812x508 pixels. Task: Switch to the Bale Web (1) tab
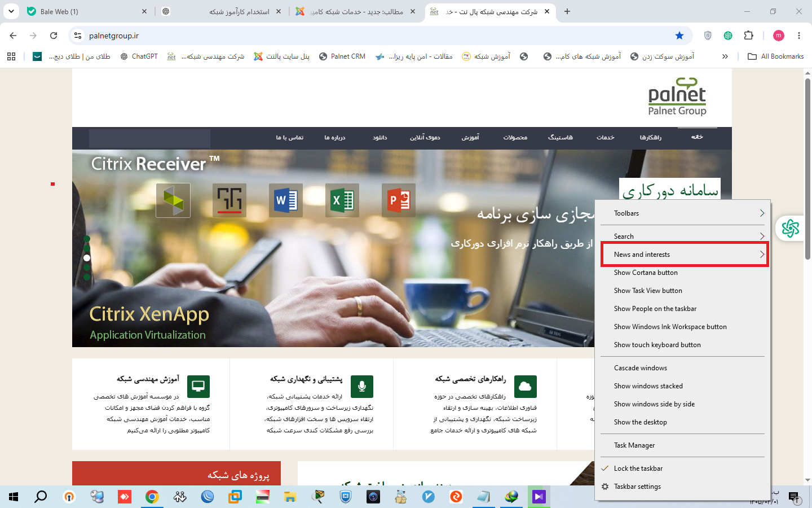87,11
